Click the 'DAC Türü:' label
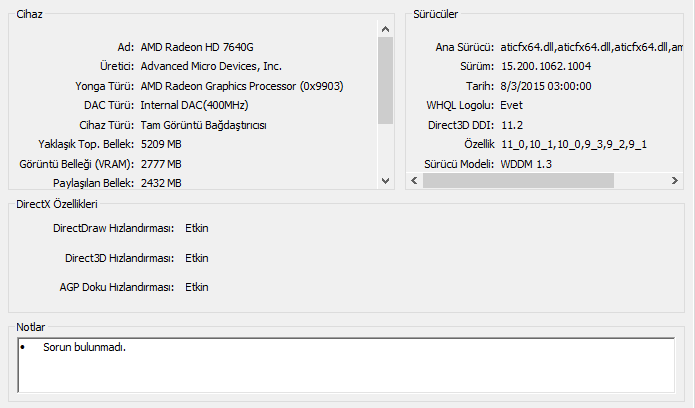This screenshot has height=408, width=695. coord(109,105)
